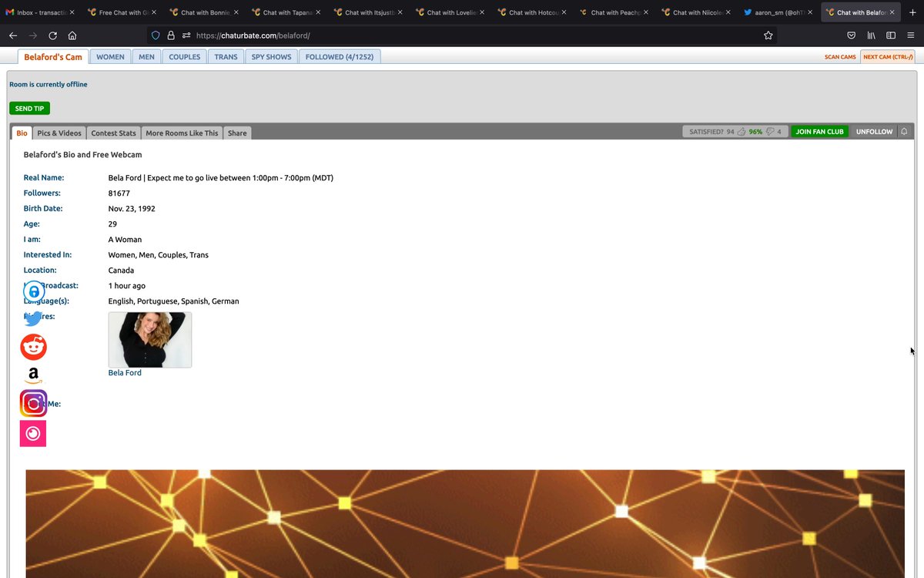924x578 pixels.
Task: Click the UNFOLLOW button
Action: pyautogui.click(x=874, y=132)
